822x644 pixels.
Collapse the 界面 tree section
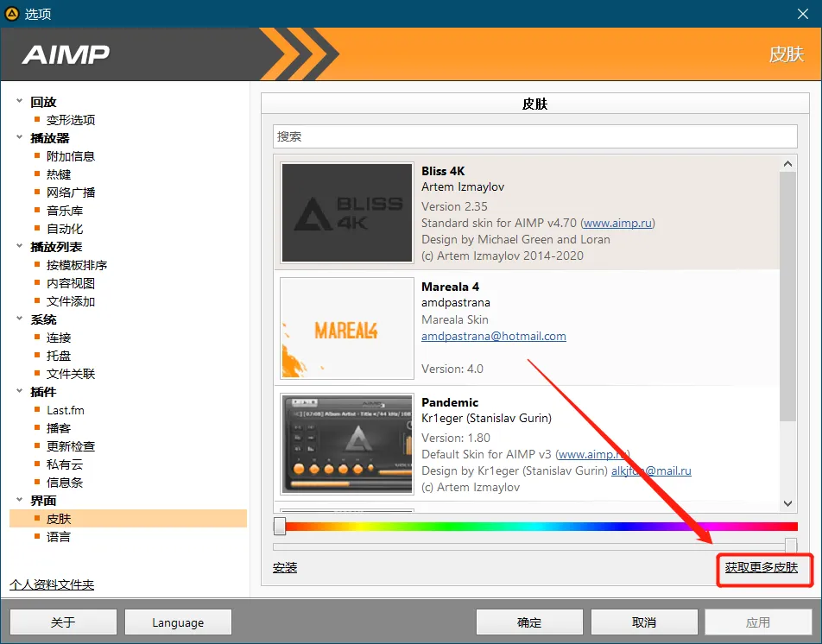(19, 500)
